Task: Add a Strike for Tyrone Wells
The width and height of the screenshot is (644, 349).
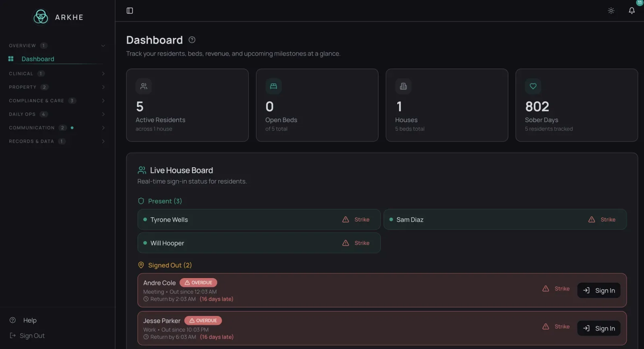Action: coord(356,220)
